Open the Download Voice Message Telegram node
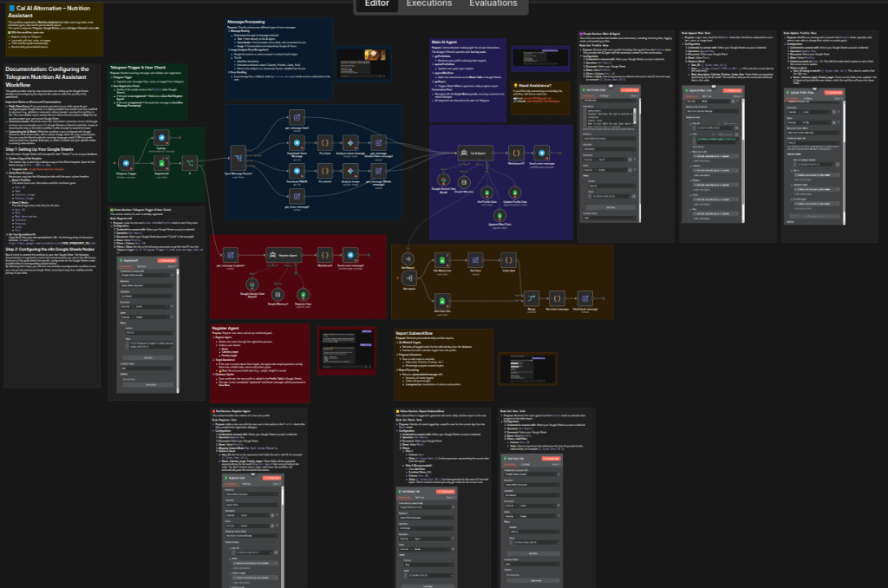This screenshot has width=888, height=588. (297, 143)
